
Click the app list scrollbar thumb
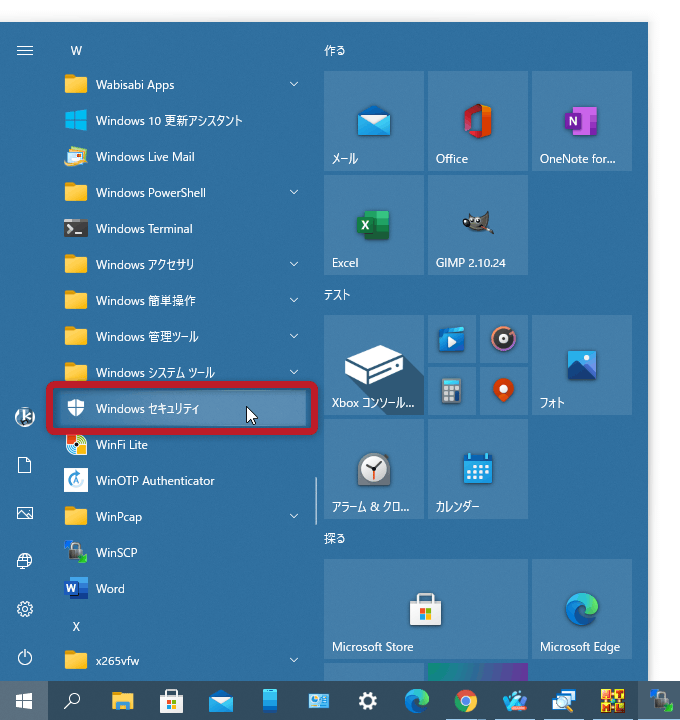click(316, 501)
